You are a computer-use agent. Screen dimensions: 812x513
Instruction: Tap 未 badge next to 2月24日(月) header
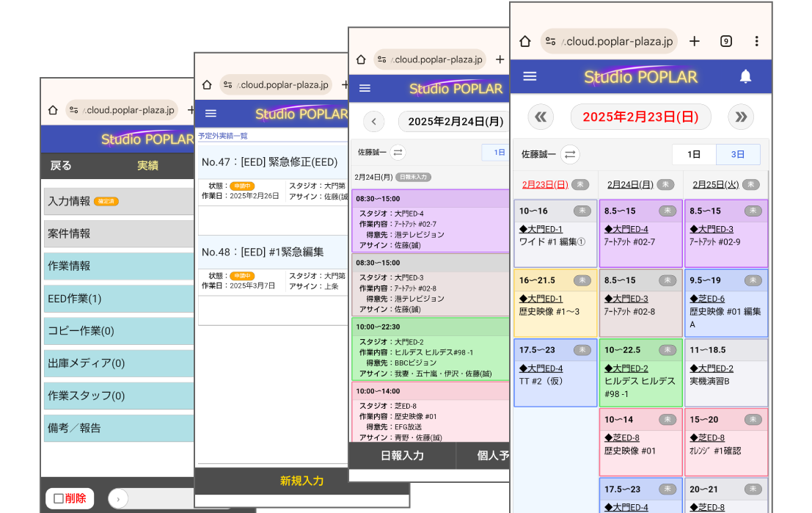[665, 184]
